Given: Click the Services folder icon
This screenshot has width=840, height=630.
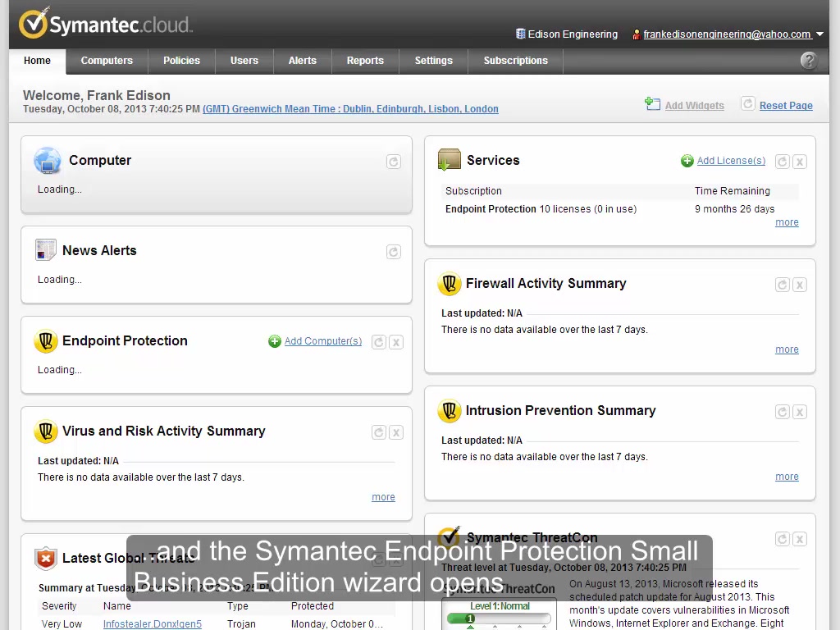Looking at the screenshot, I should click(x=449, y=160).
